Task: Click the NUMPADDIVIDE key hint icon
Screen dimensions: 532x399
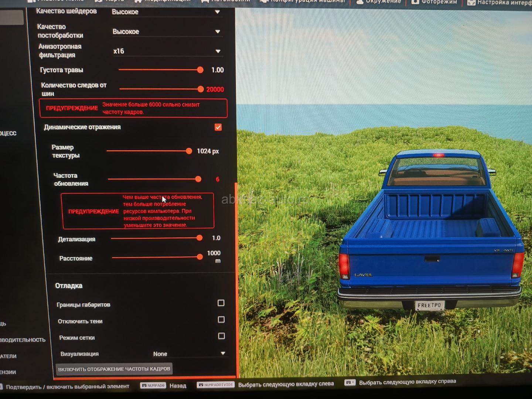Action: 216,385
